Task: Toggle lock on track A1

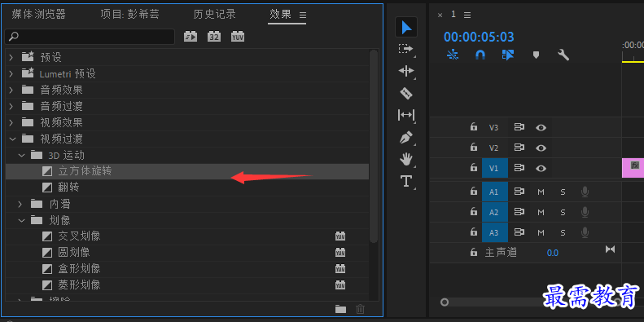Action: pyautogui.click(x=474, y=192)
